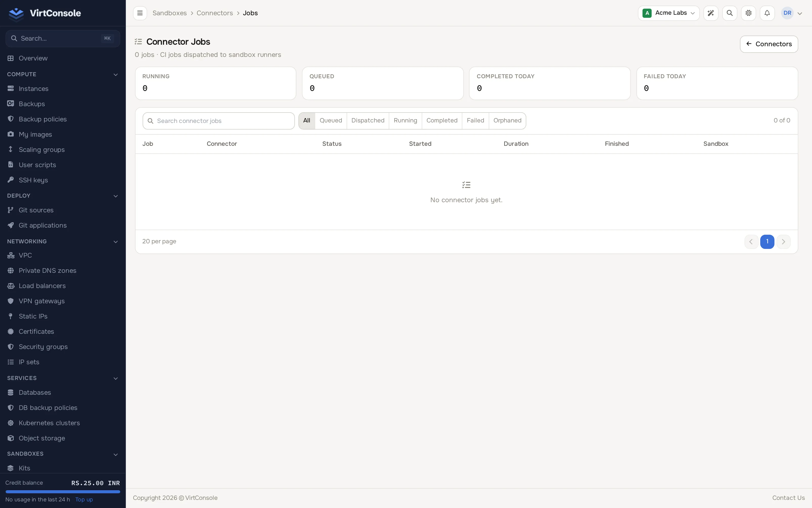Select the All filter tab
Image resolution: width=812 pixels, height=508 pixels.
point(307,121)
